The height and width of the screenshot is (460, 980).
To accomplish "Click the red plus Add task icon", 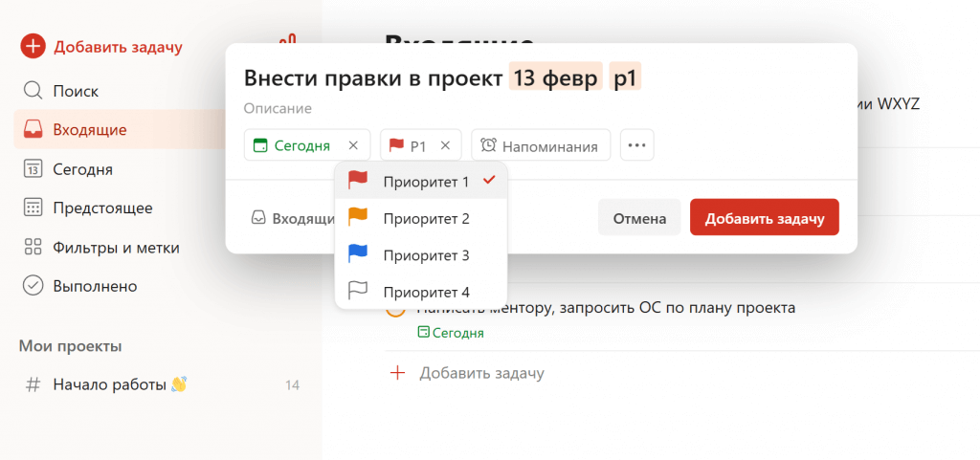I will pyautogui.click(x=33, y=47).
